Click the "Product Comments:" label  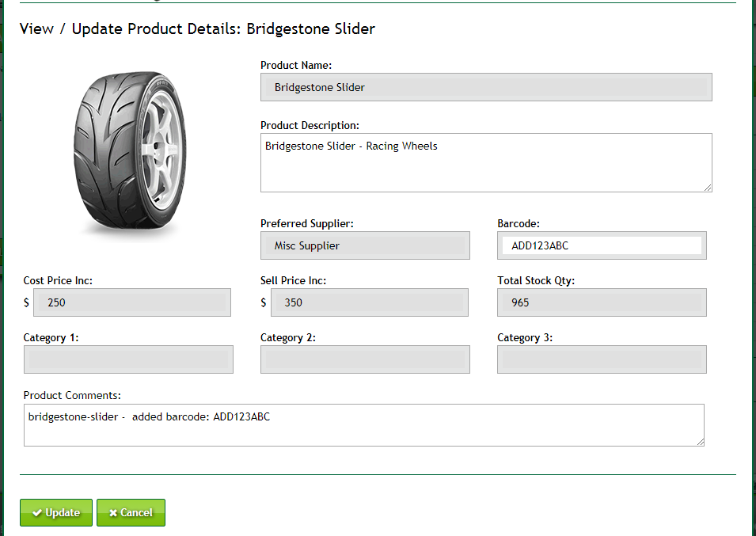pyautogui.click(x=72, y=395)
